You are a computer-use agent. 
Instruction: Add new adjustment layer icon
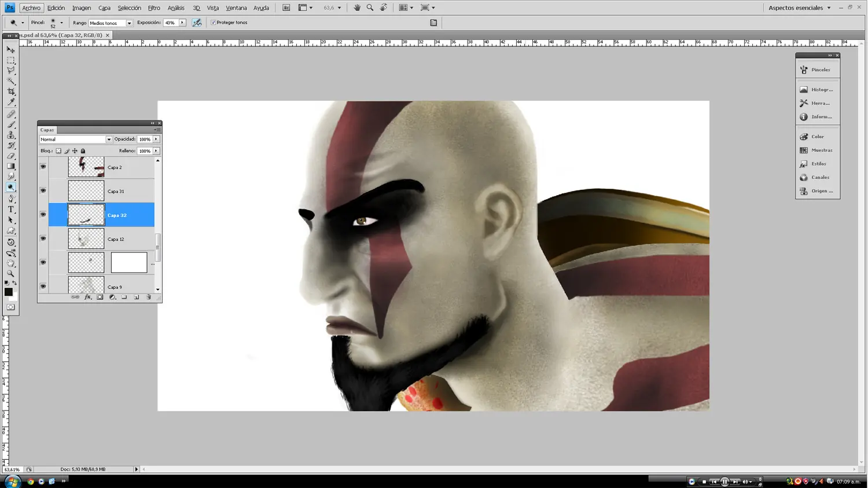tap(112, 298)
